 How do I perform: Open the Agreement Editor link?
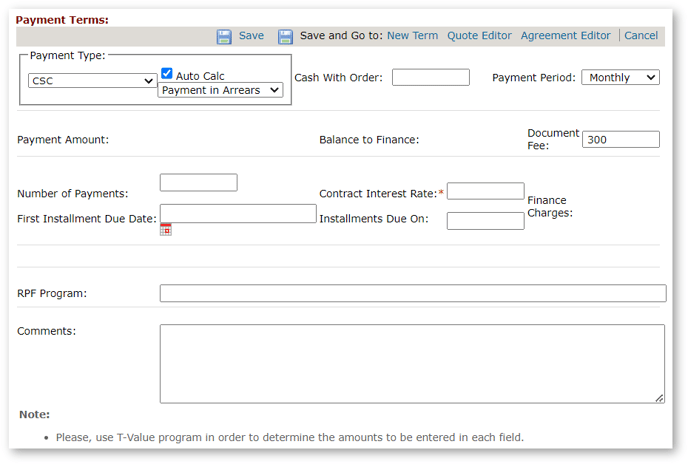(565, 36)
